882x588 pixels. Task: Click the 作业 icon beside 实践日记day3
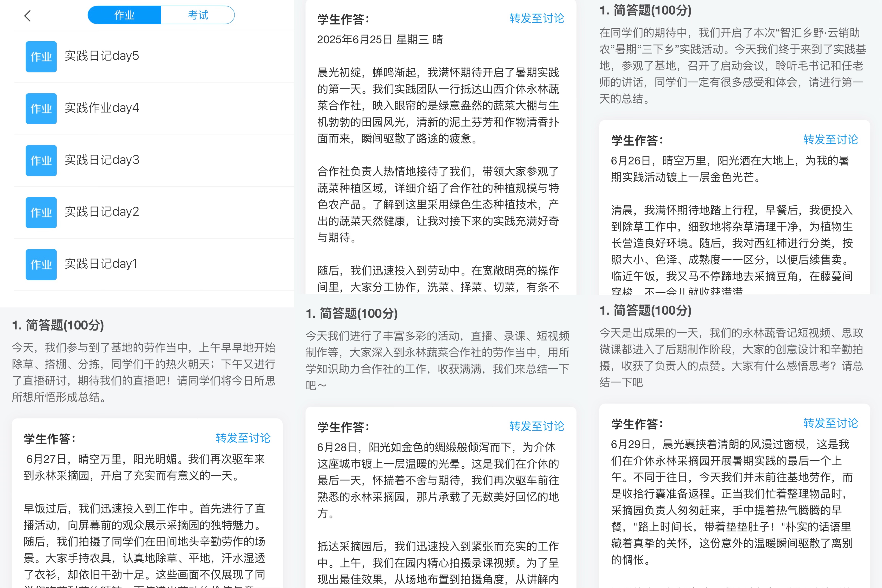pyautogui.click(x=41, y=160)
